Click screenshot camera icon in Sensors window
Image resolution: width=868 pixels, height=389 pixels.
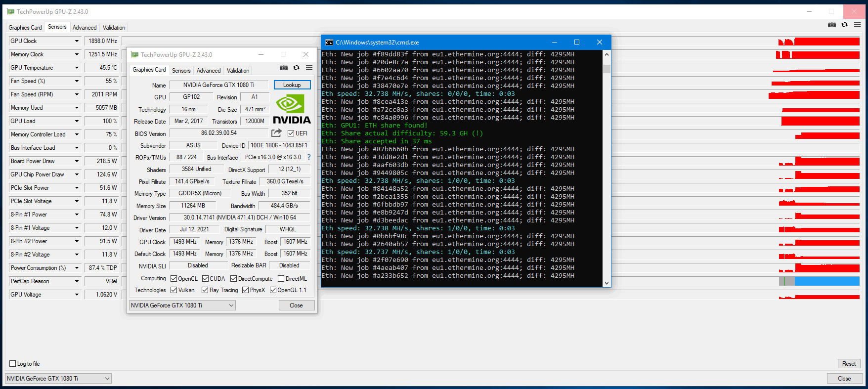[x=832, y=25]
